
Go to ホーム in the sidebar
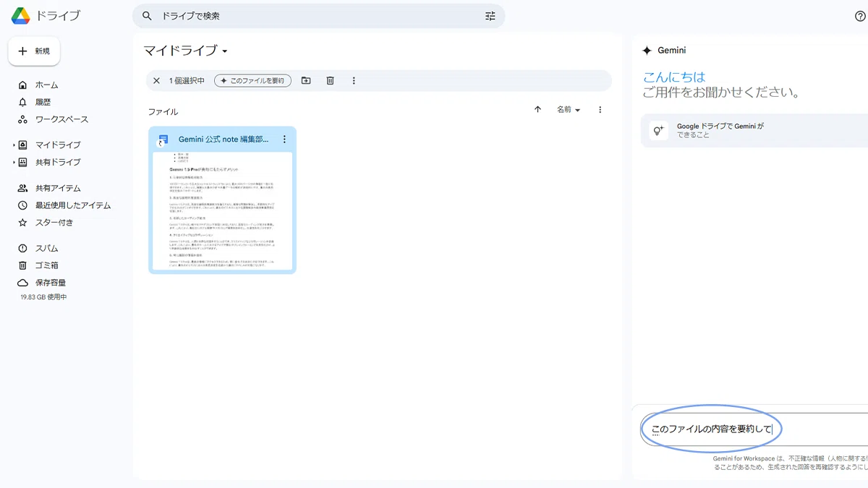point(47,85)
